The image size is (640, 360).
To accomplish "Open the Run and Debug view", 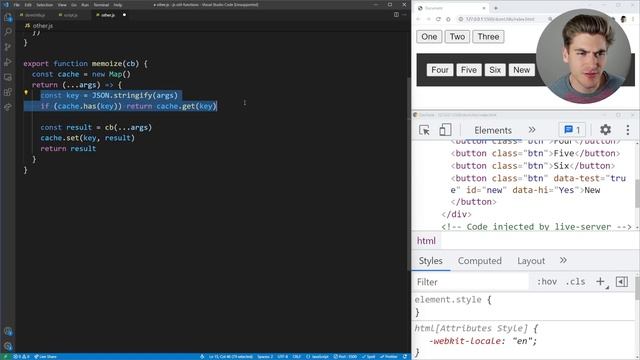I will click(8, 62).
